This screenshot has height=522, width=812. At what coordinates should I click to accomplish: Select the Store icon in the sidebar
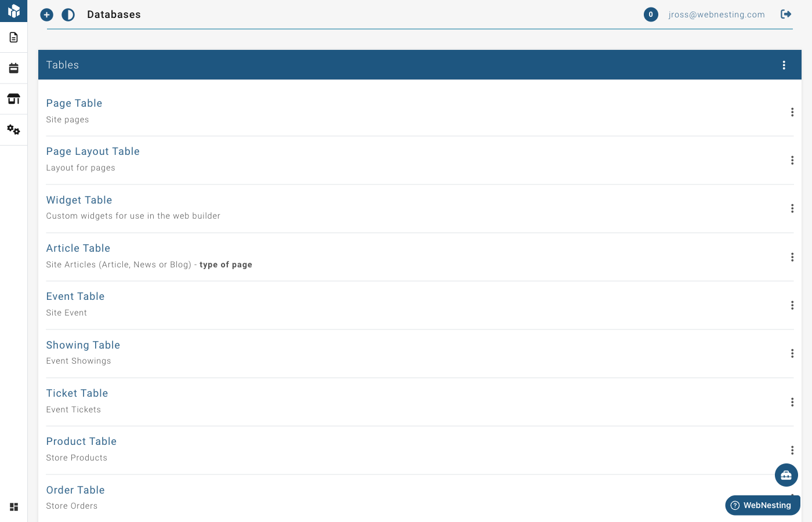13,99
